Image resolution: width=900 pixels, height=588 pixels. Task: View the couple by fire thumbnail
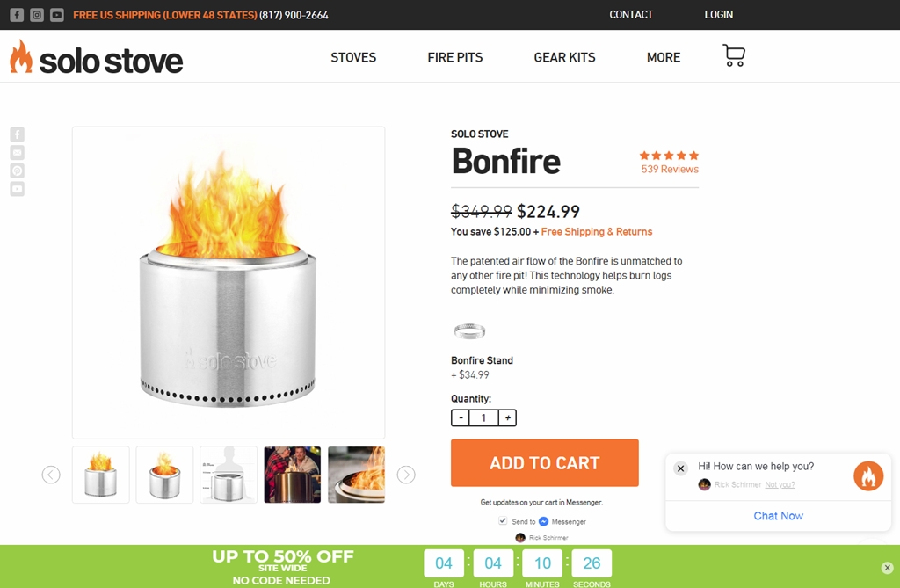[292, 475]
